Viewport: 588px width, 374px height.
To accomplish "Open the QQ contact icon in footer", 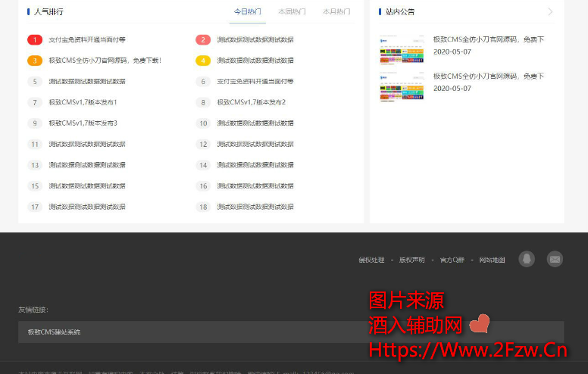I will point(527,259).
